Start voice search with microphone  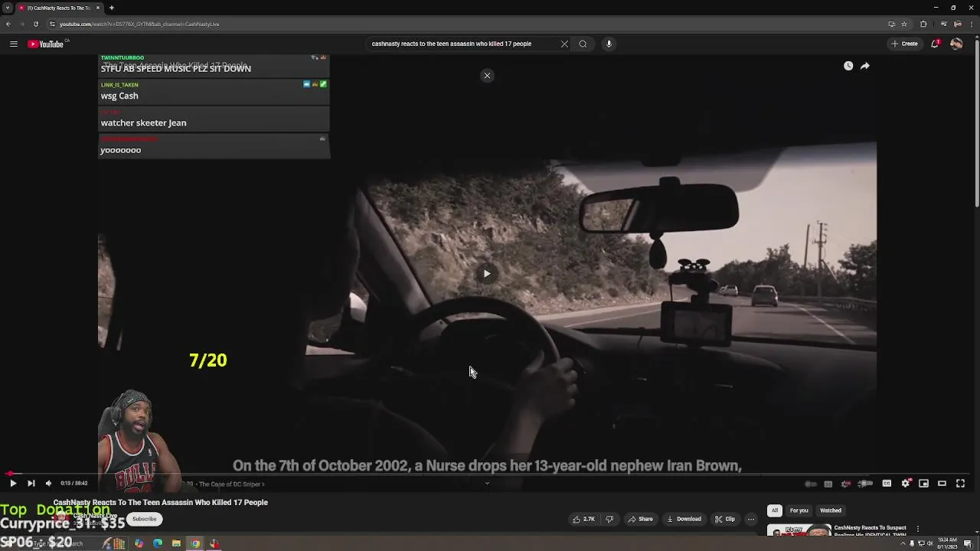pos(609,44)
